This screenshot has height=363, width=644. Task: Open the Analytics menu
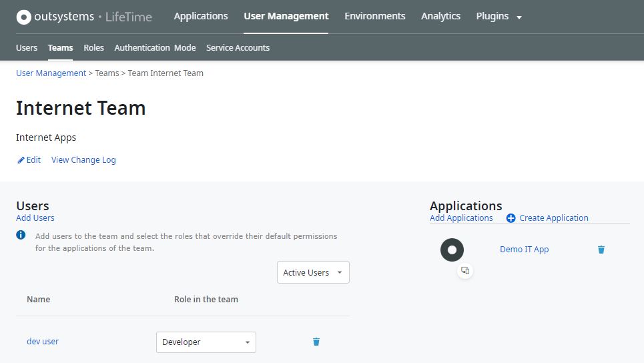(x=440, y=16)
